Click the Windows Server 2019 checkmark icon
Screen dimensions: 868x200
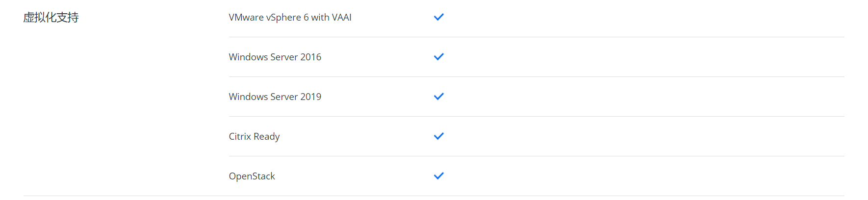(x=438, y=97)
